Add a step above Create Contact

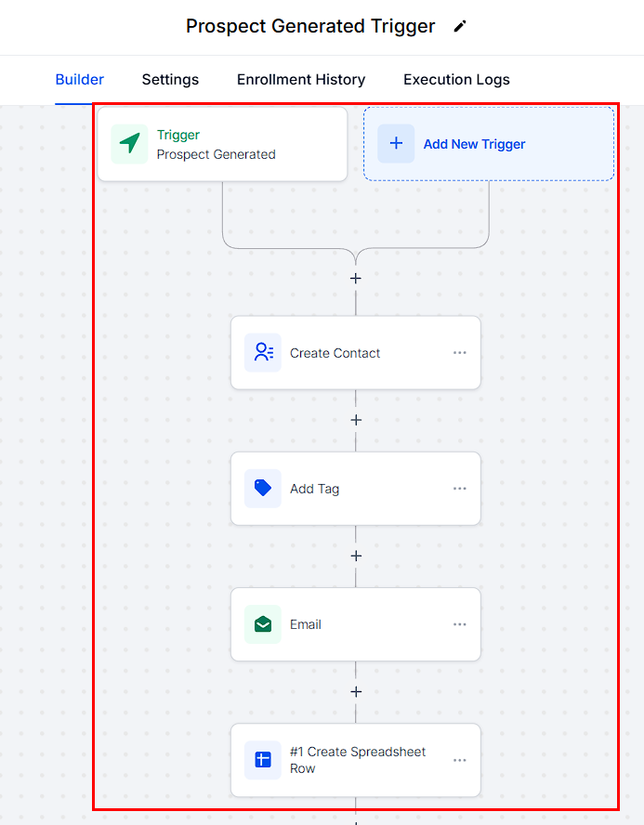(x=356, y=279)
